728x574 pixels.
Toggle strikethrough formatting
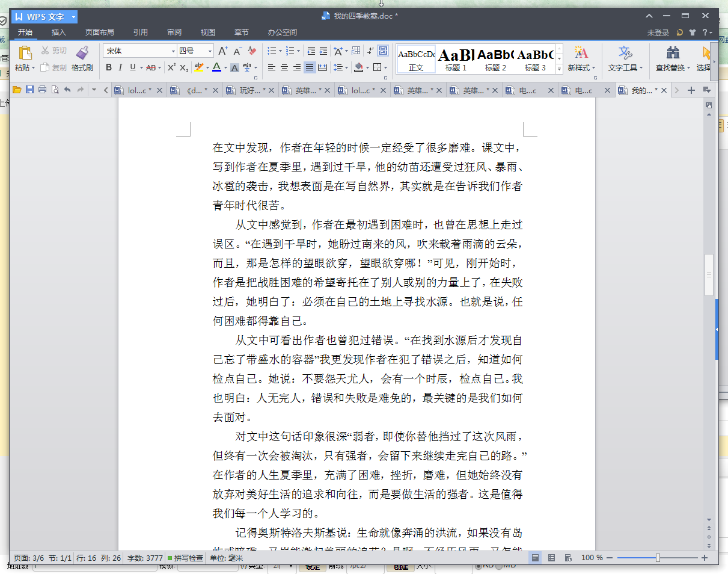(150, 67)
